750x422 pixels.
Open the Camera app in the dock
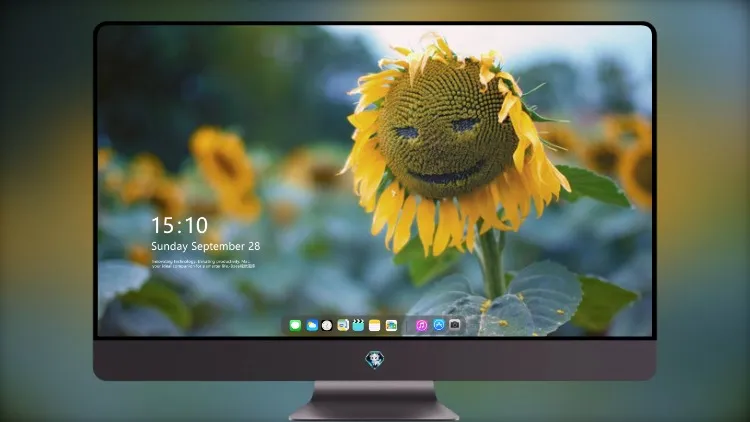455,325
